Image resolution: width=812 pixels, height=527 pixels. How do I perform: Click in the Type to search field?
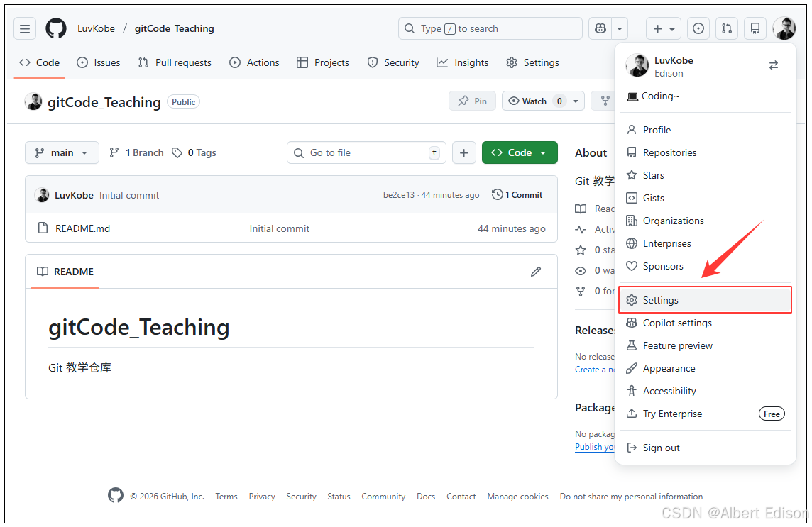pyautogui.click(x=490, y=28)
